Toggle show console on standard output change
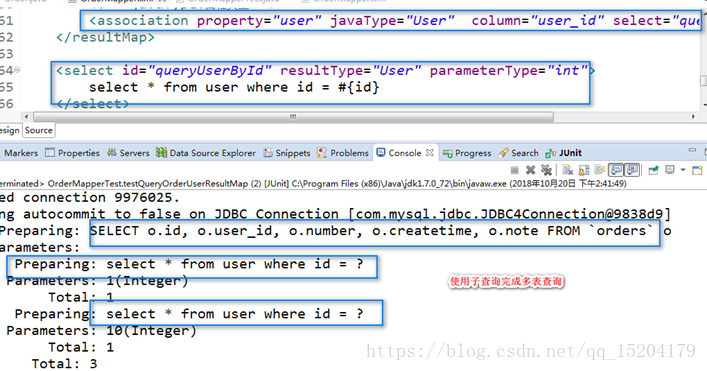 point(615,170)
